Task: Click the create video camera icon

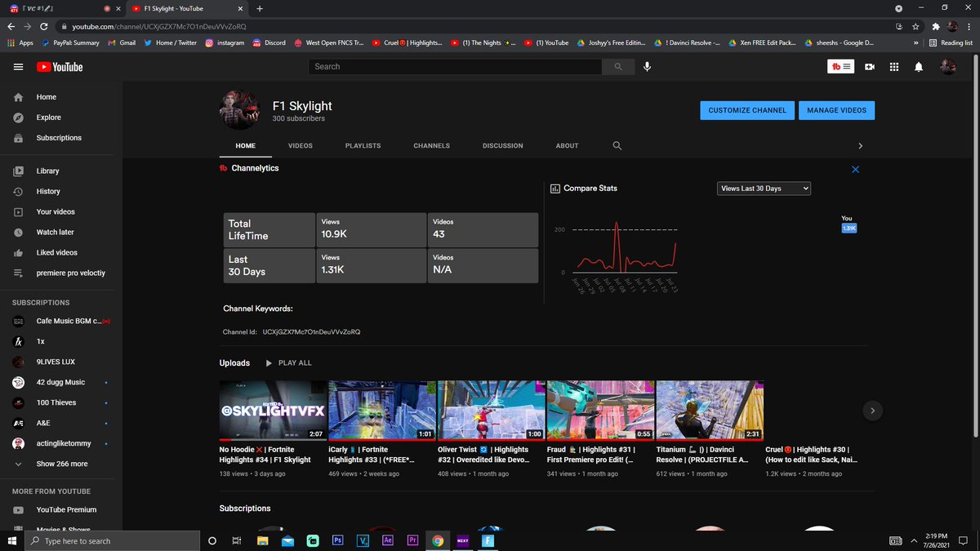Action: click(x=870, y=67)
